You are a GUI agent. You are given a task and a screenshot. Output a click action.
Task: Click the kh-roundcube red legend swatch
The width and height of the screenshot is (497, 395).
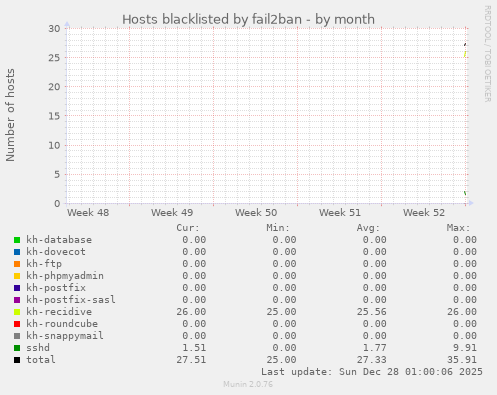pos(17,324)
